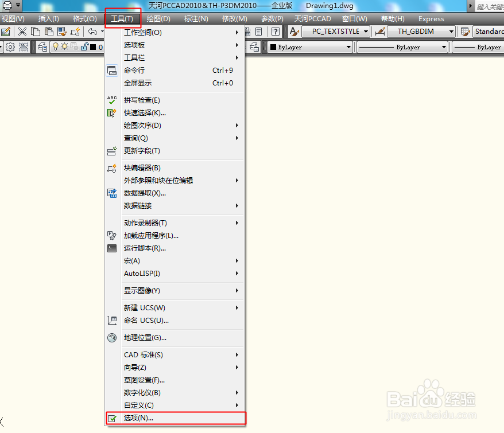This screenshot has width=504, height=433.
Task: Toggle layer freeze sun icon
Action: (65, 47)
